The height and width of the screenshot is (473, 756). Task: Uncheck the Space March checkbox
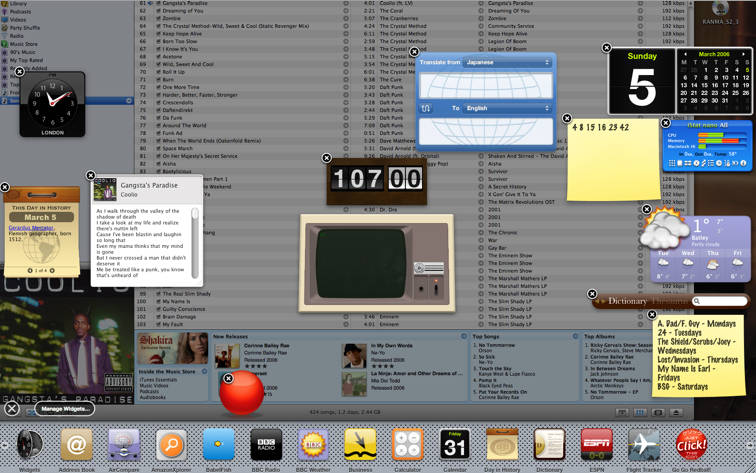tap(158, 149)
